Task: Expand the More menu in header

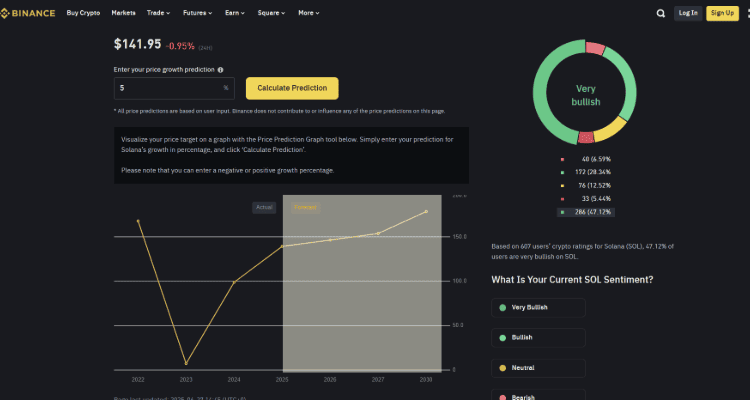Action: (x=309, y=13)
